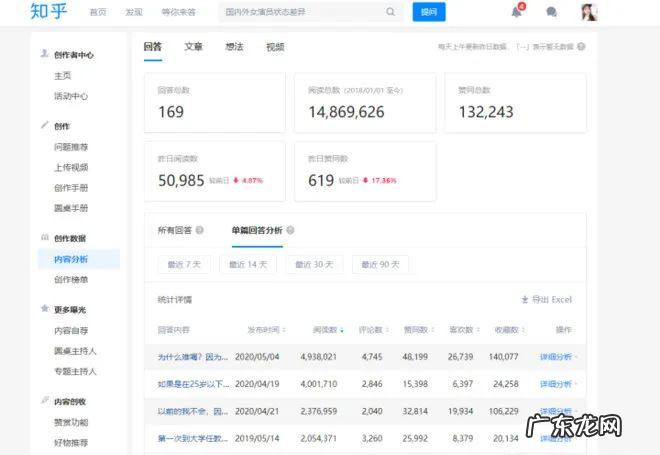
Task: Click the 创作 pencil icon in the sidebar
Action: (x=44, y=125)
